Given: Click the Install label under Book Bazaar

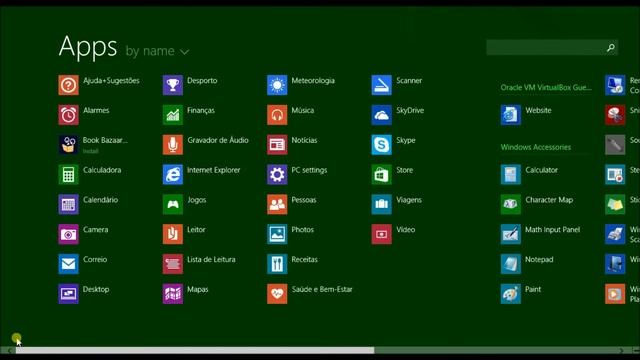Looking at the screenshot, I should pos(91,151).
